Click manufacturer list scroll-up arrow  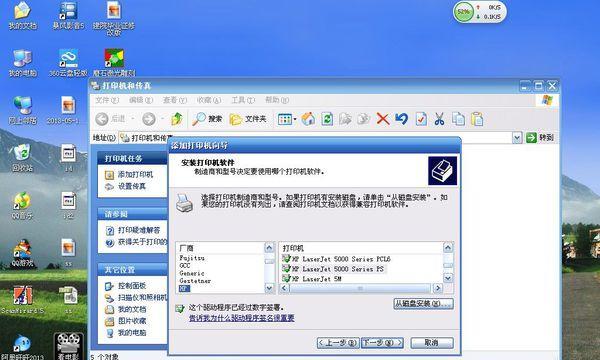[269, 248]
